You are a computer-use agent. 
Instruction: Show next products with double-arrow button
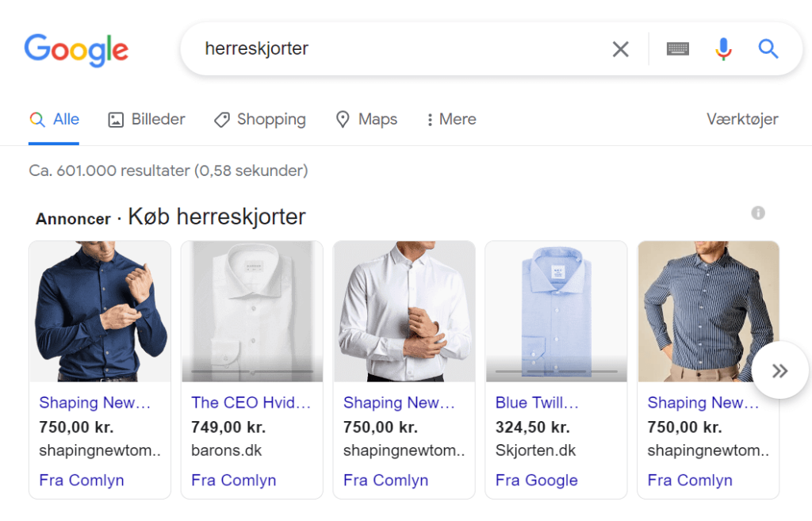(x=780, y=370)
